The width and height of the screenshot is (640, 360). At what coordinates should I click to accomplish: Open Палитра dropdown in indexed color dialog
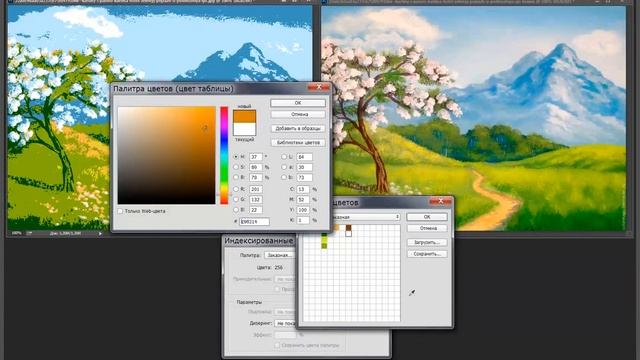click(280, 255)
